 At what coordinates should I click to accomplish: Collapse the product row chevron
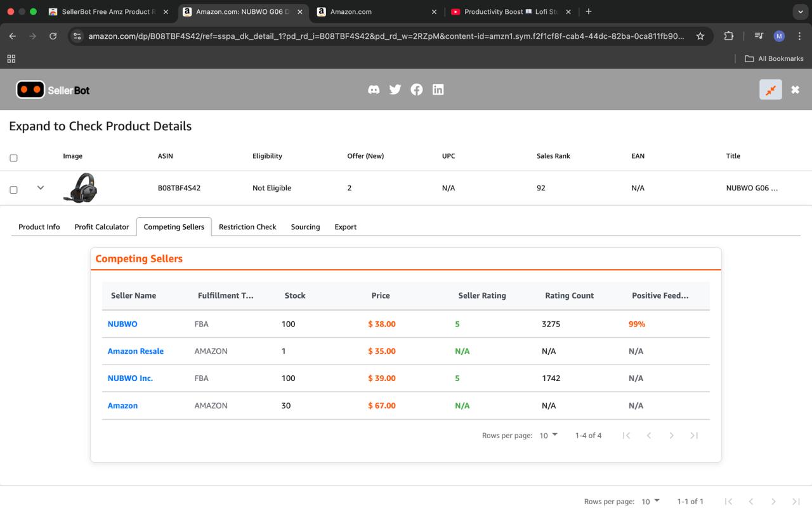click(41, 188)
